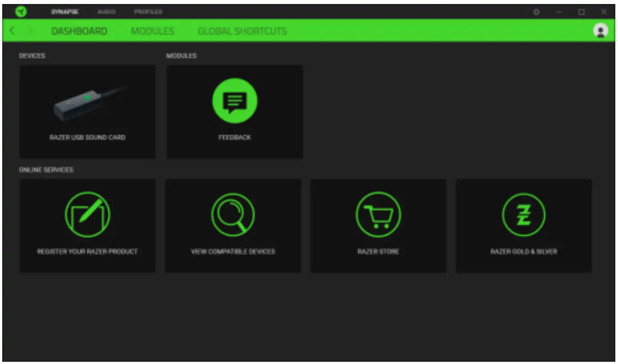The width and height of the screenshot is (618, 364).
Task: Click the Razer Store shopping cart icon
Action: [378, 215]
